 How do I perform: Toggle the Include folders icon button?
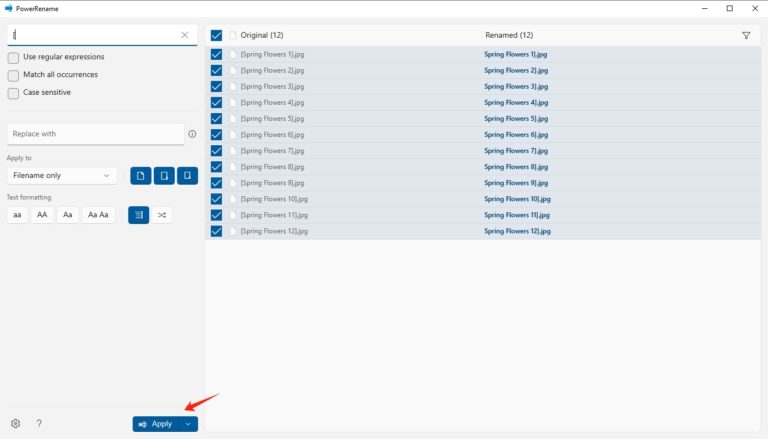pyautogui.click(x=164, y=176)
